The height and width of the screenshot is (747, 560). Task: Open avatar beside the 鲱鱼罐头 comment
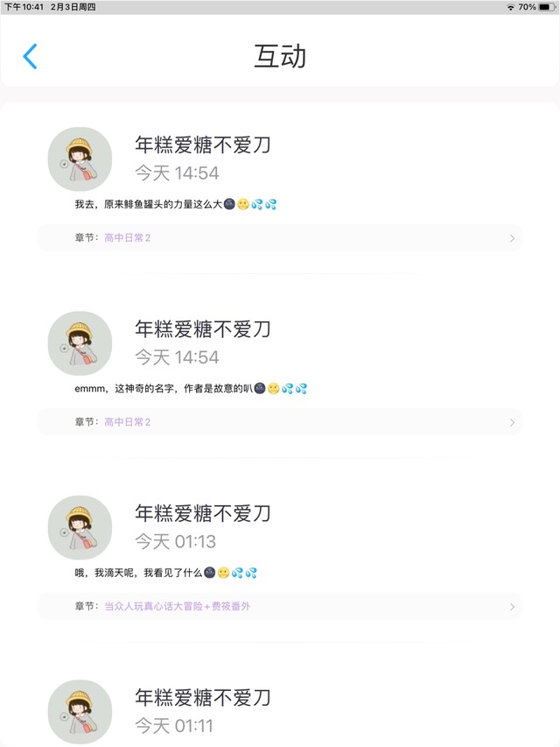coord(80,159)
